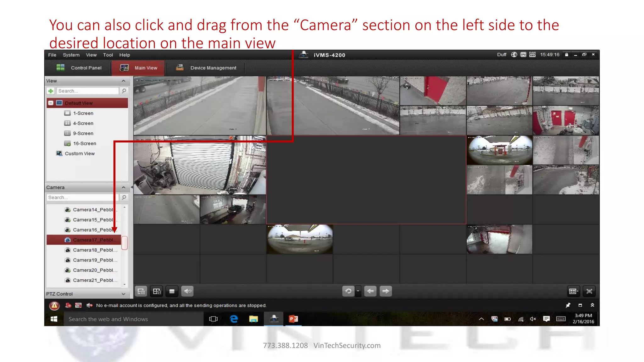Select Camera18_Pebbl in camera list

(84, 250)
